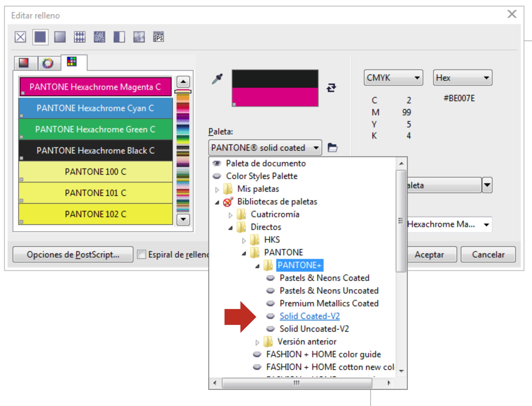Choose the Fountain fill icon
This screenshot has width=532, height=406.
point(60,37)
